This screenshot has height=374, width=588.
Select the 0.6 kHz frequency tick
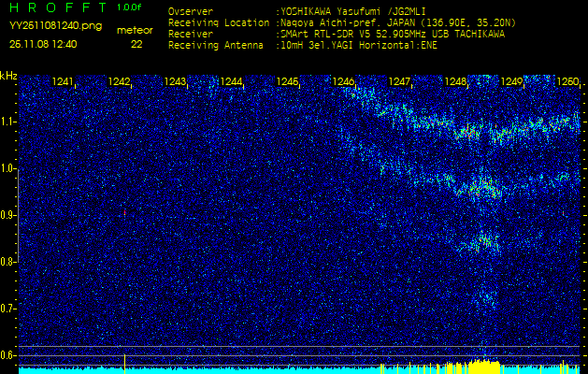click(8, 354)
